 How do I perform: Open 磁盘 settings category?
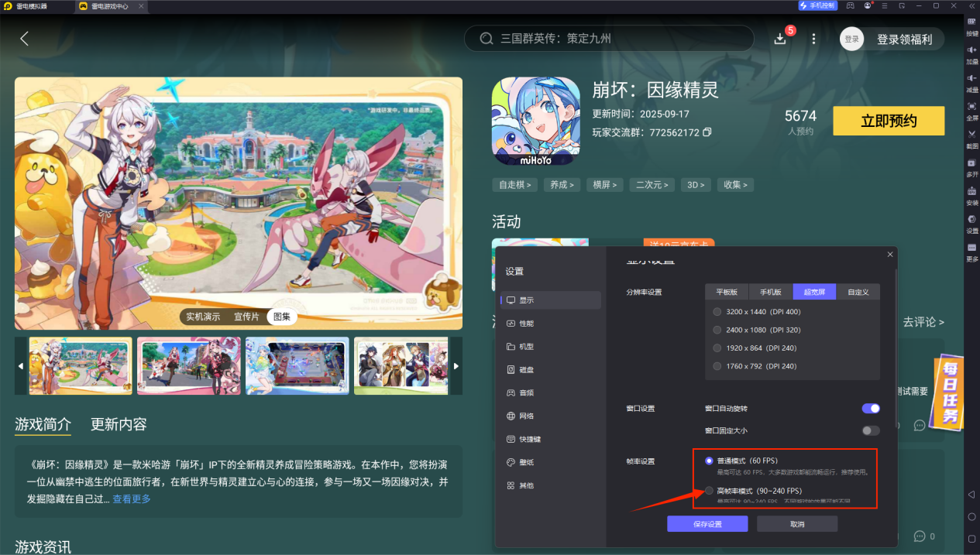click(x=551, y=370)
